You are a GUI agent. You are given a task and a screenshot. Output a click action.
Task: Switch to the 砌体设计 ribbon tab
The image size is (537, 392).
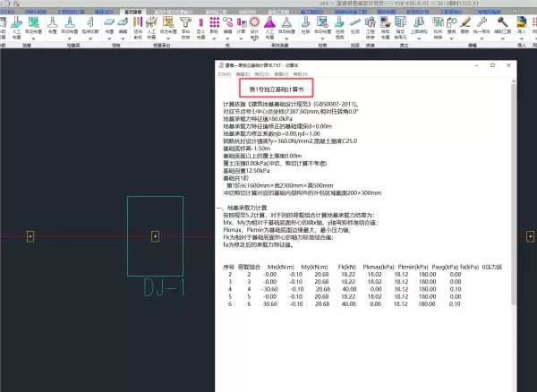click(x=104, y=12)
